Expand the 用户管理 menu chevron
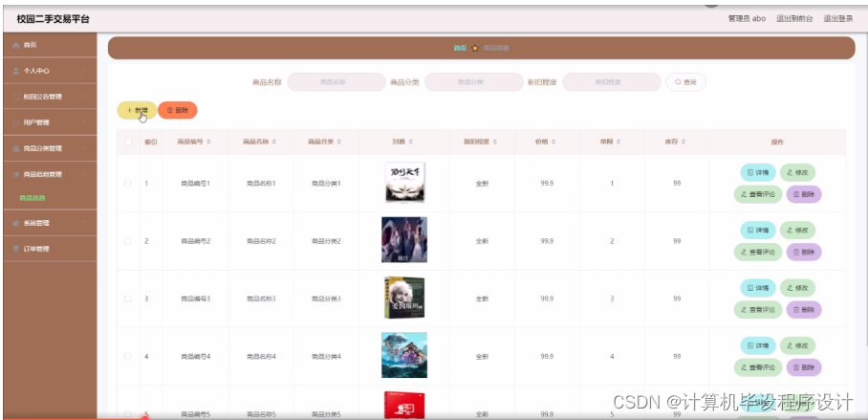The width and height of the screenshot is (868, 420). point(85,122)
